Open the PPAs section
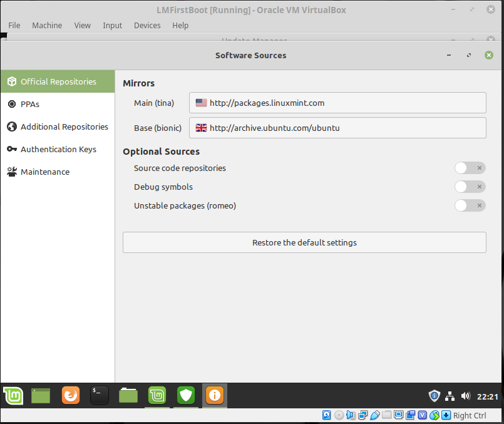Image resolution: width=504 pixels, height=424 pixels. [58, 104]
